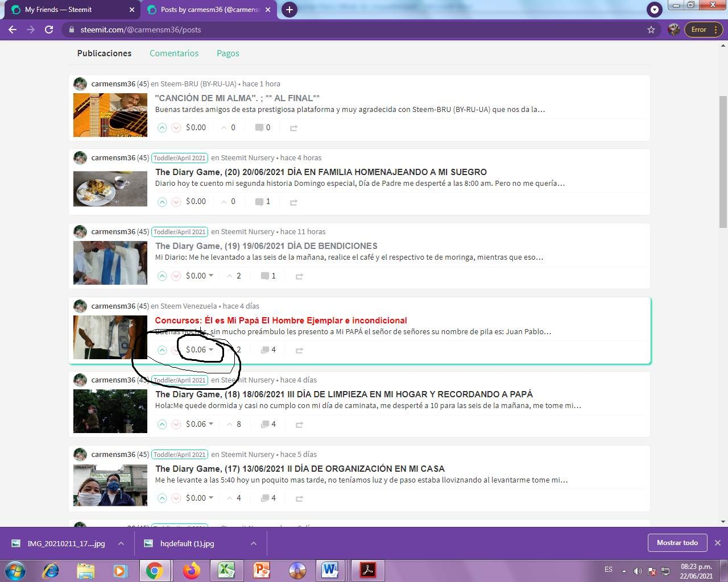
Task: Downvote the Diary Game (18) post
Action: pos(176,425)
